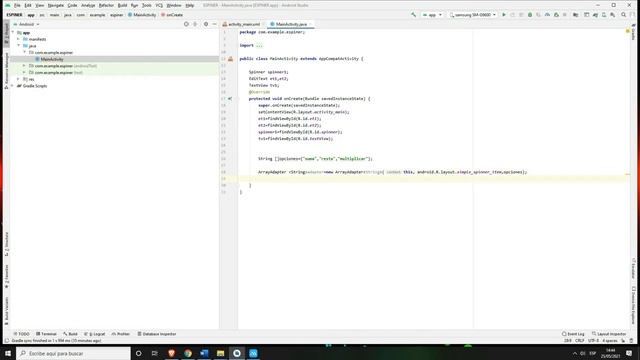
Task: Expand the manifests folder
Action: [18, 39]
